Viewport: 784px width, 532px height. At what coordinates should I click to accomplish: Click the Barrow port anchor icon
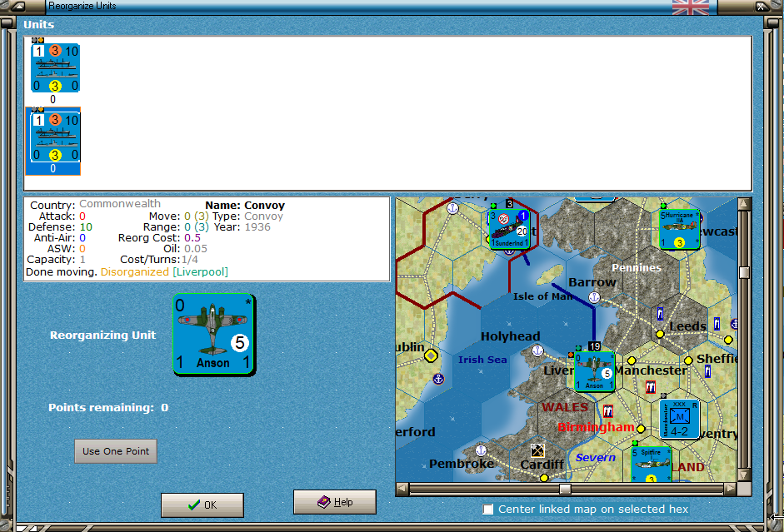(594, 298)
